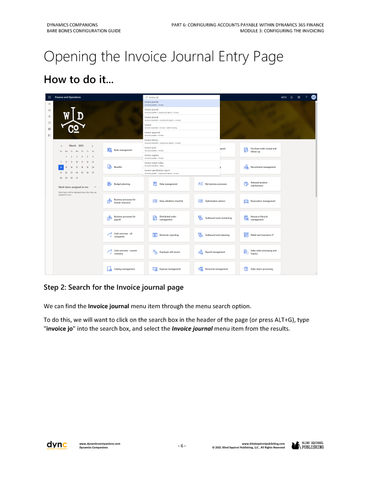This screenshot has height=480, width=371.
Task: Open the Catalog management tile
Action: coord(124,269)
